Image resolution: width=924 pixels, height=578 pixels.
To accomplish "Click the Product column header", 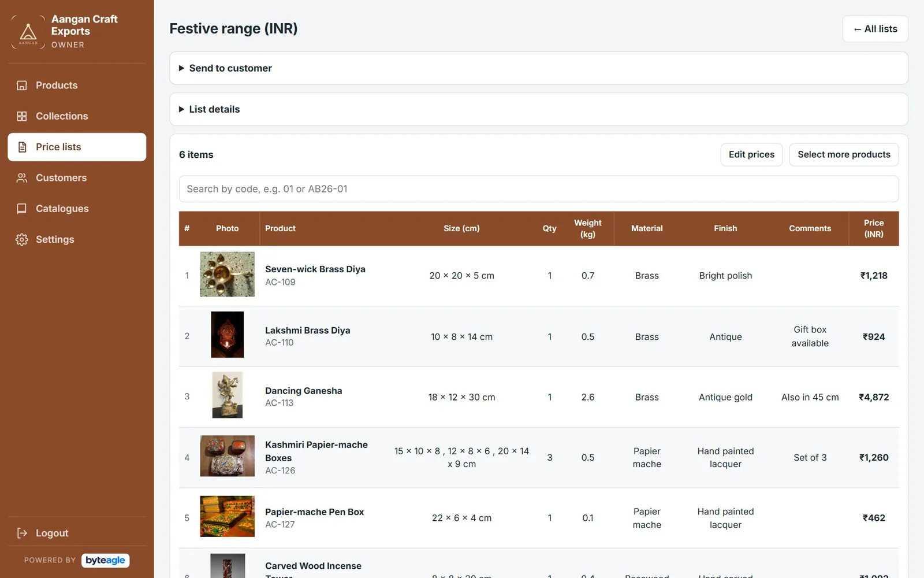I will point(280,228).
